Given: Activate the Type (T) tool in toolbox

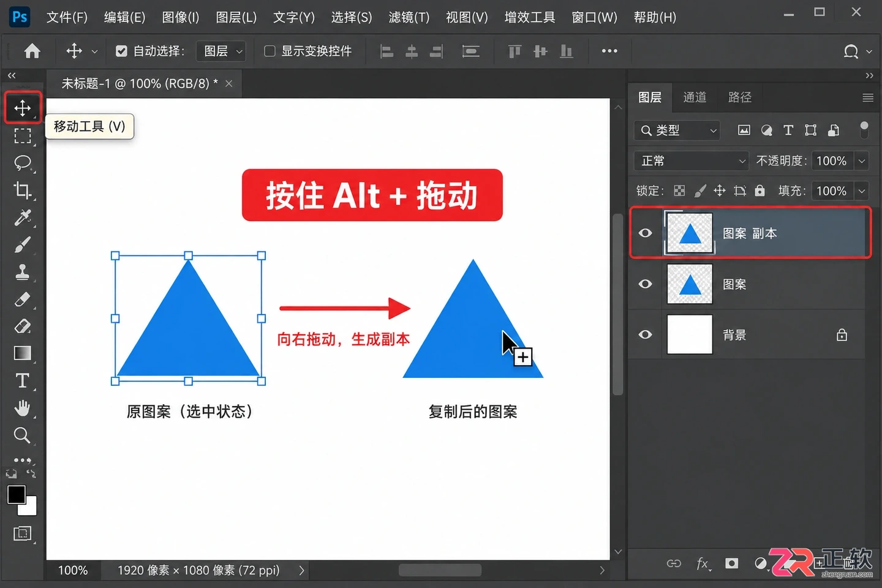Looking at the screenshot, I should click(x=23, y=381).
